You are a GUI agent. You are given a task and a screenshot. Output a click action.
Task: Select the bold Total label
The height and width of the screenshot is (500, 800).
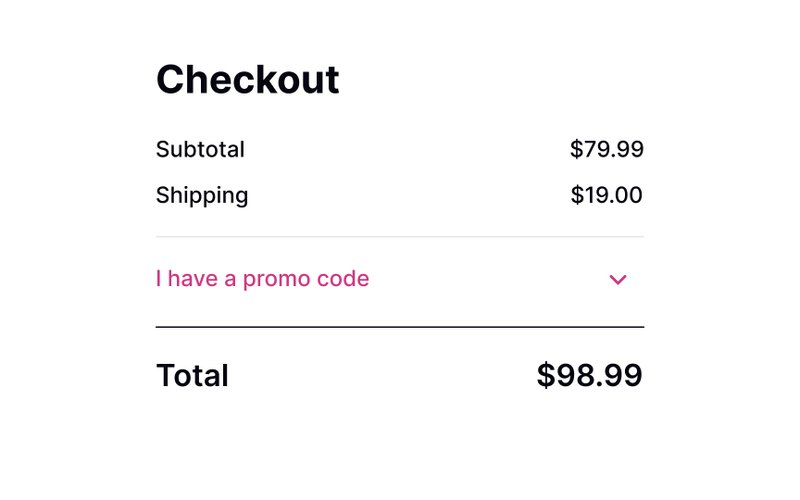(192, 376)
